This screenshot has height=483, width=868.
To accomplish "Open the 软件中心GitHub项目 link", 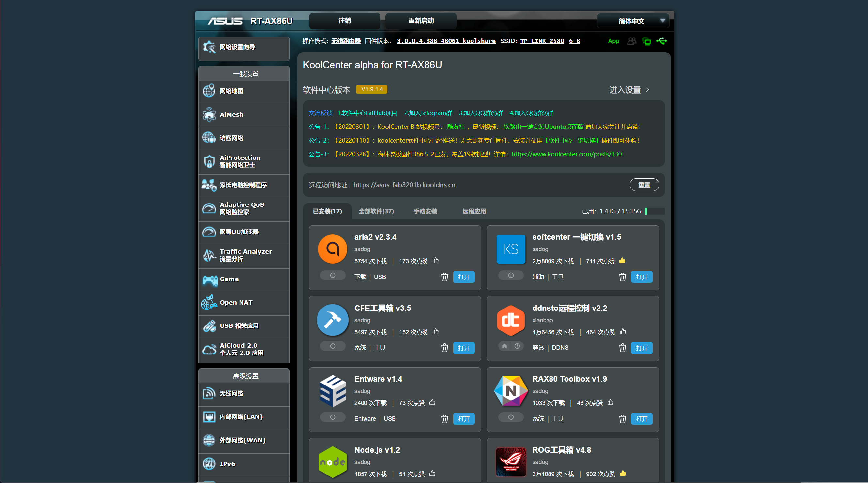I will [x=367, y=113].
